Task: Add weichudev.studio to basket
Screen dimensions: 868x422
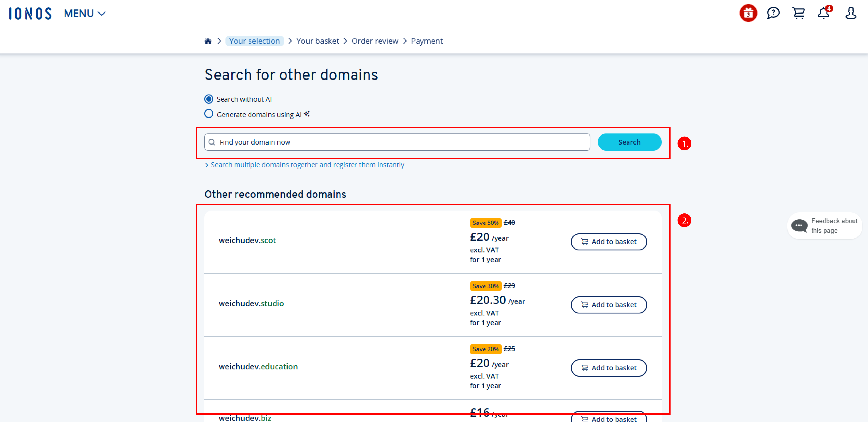Action: tap(609, 305)
